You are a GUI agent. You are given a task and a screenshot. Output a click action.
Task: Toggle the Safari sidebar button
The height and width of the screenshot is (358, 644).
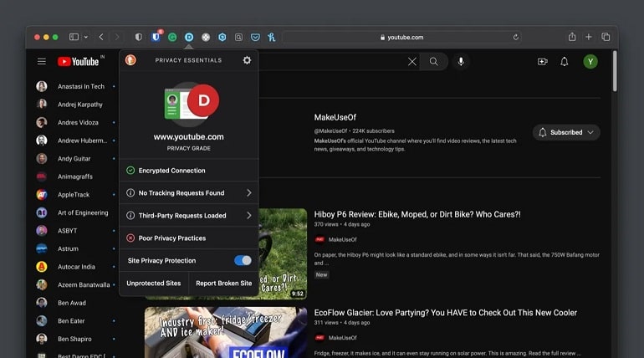pyautogui.click(x=74, y=37)
